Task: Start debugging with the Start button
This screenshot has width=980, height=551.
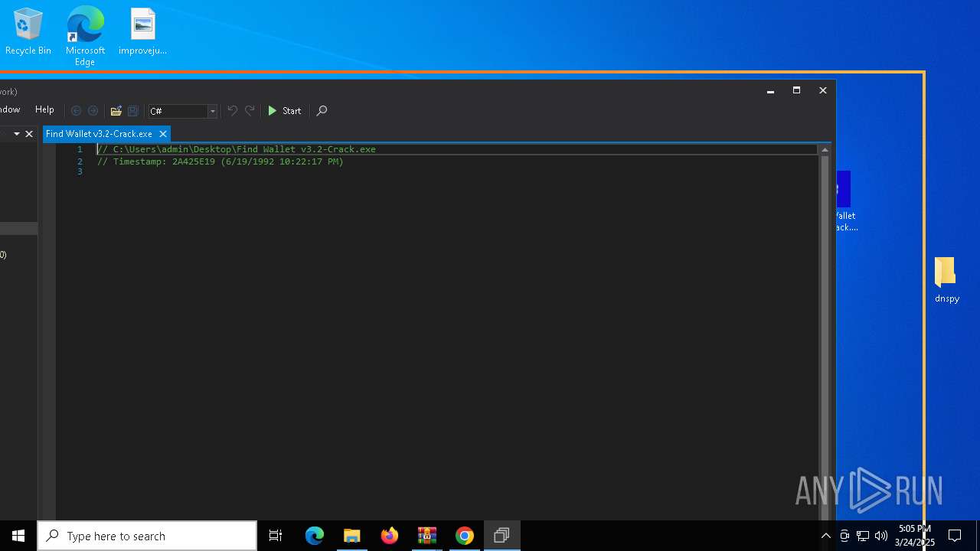Action: tap(284, 111)
